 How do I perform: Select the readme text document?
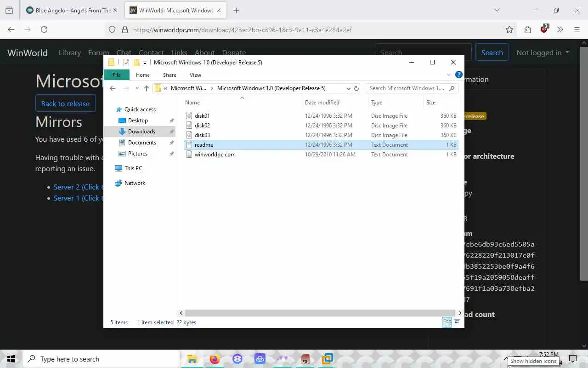coord(321,145)
